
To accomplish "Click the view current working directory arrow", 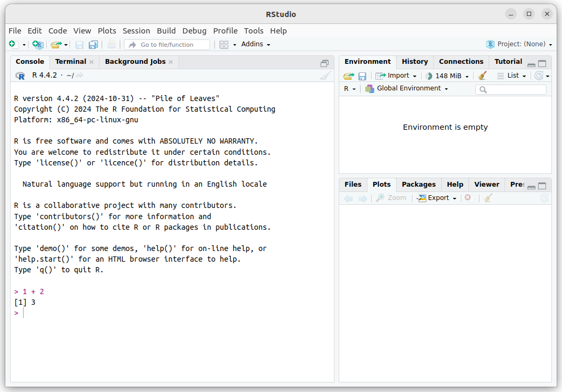I will point(80,76).
